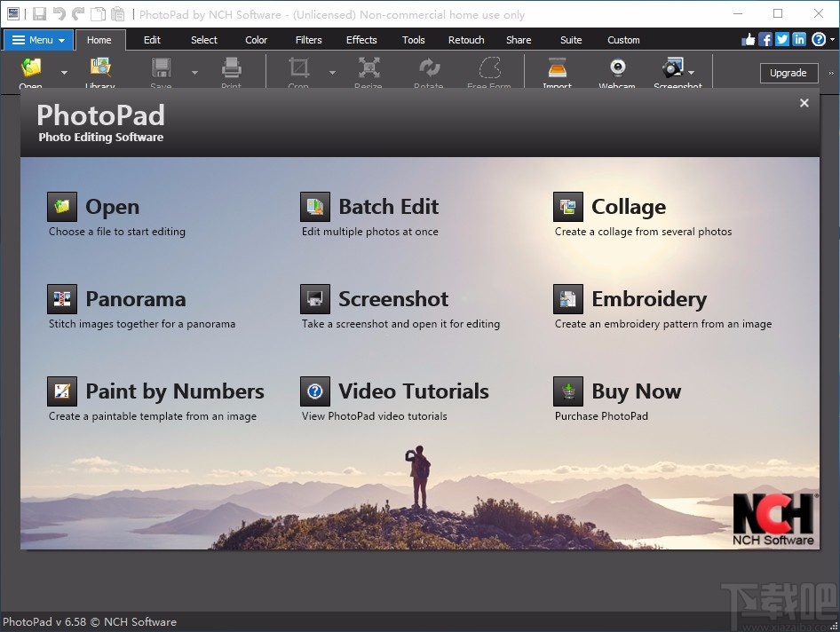This screenshot has height=632, width=840.
Task: Click the Import scanner icon
Action: 557,71
